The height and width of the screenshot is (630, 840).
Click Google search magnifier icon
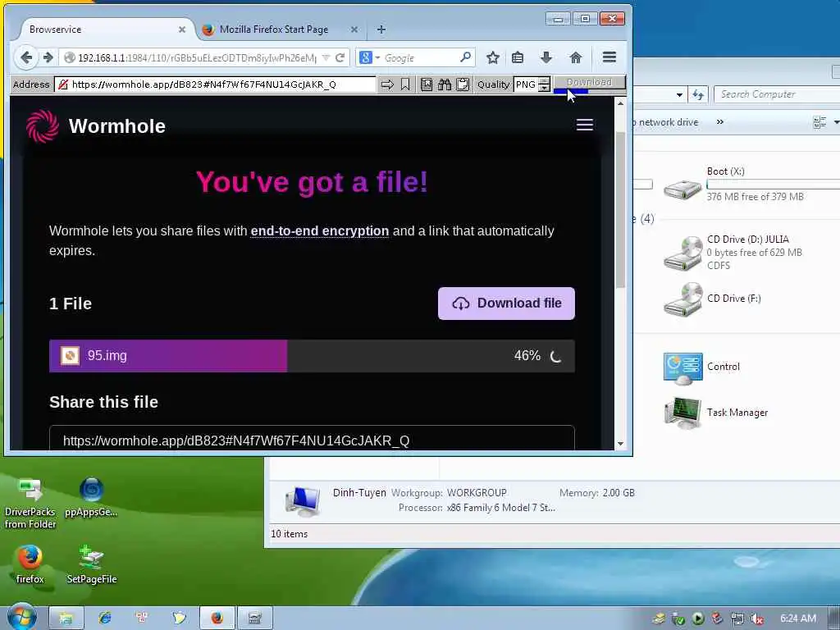(466, 57)
